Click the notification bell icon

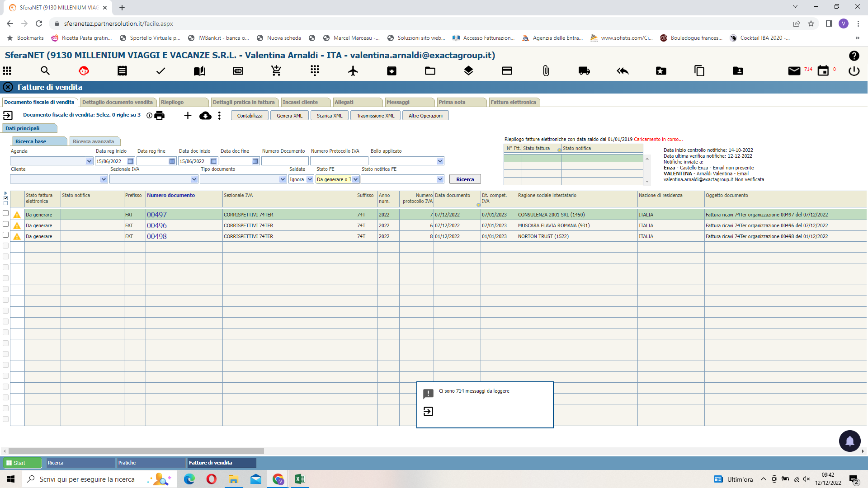pyautogui.click(x=849, y=441)
